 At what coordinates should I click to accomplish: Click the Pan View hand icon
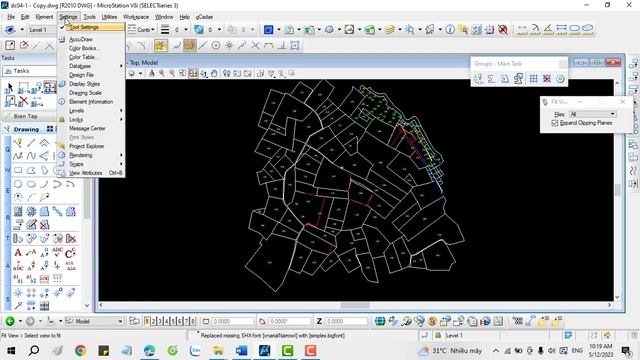pyautogui.click(x=214, y=73)
